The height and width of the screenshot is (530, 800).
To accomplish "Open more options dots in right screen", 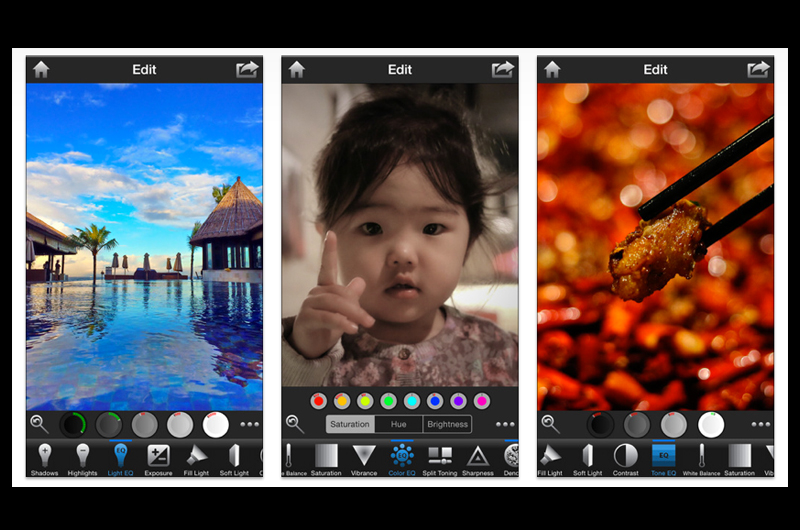I will point(761,424).
